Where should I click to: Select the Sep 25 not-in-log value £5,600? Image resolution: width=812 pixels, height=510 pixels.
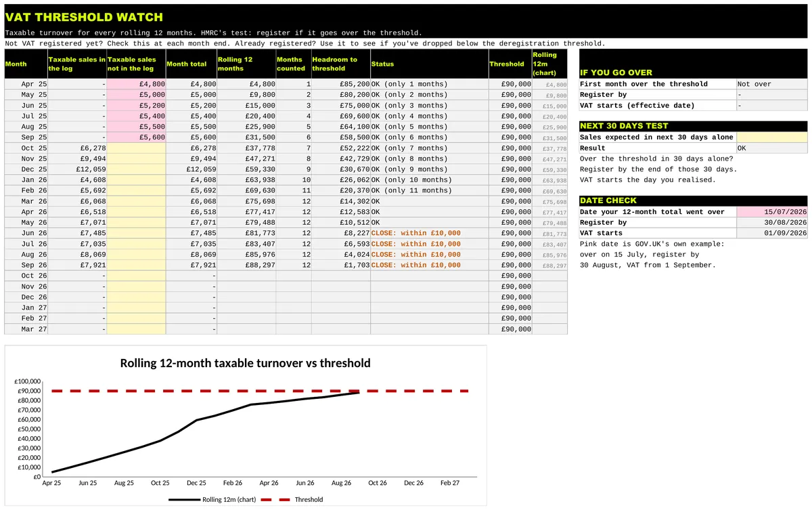136,137
